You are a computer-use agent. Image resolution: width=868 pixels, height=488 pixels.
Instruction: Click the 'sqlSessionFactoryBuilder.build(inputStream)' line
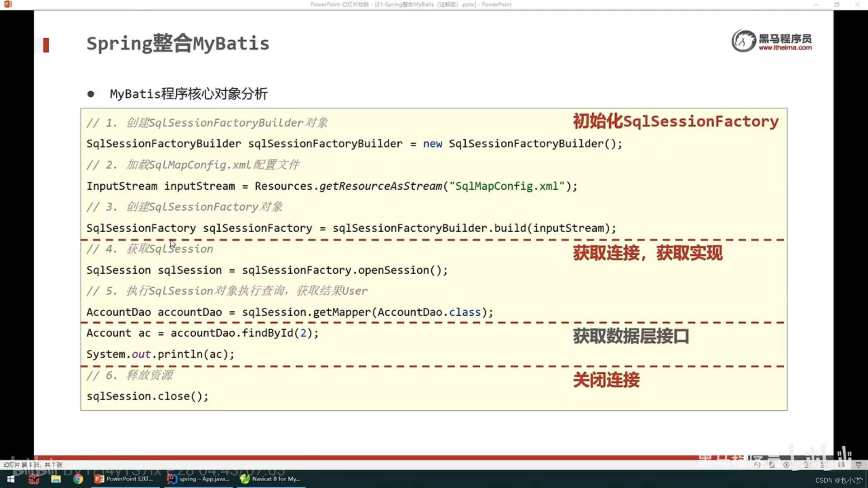pyautogui.click(x=351, y=228)
